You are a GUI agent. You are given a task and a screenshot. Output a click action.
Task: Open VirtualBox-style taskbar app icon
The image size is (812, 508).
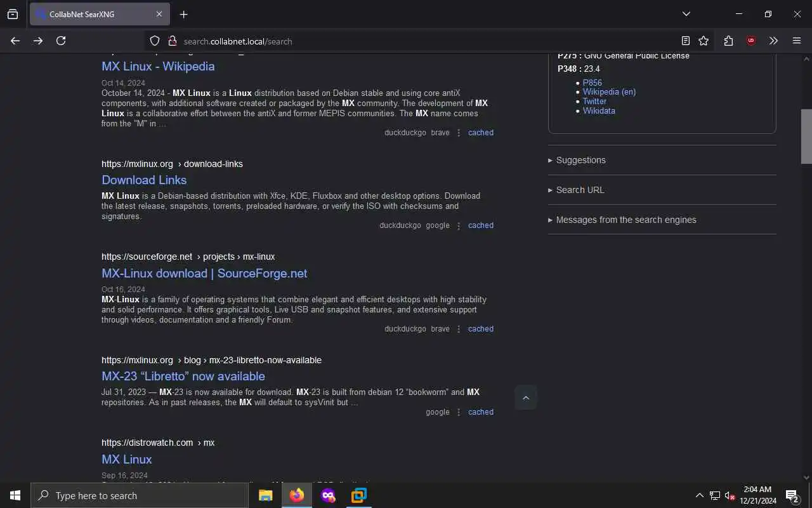pyautogui.click(x=359, y=495)
